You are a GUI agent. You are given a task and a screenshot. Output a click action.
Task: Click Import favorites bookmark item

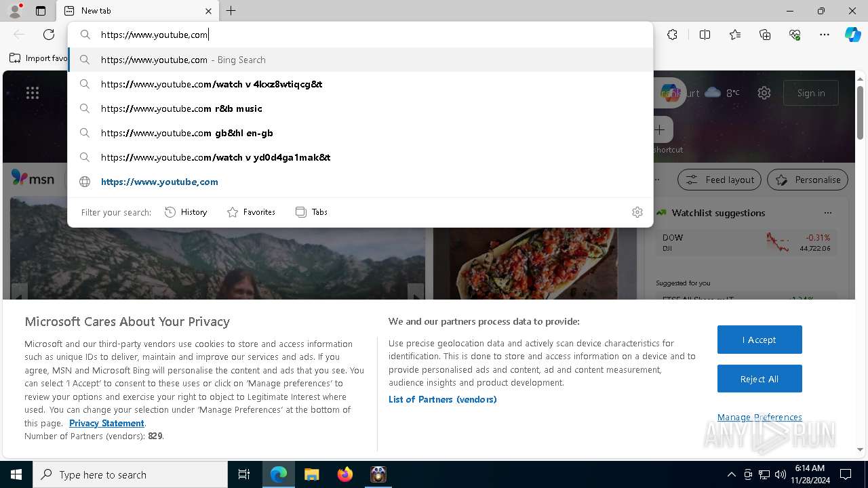tap(38, 58)
